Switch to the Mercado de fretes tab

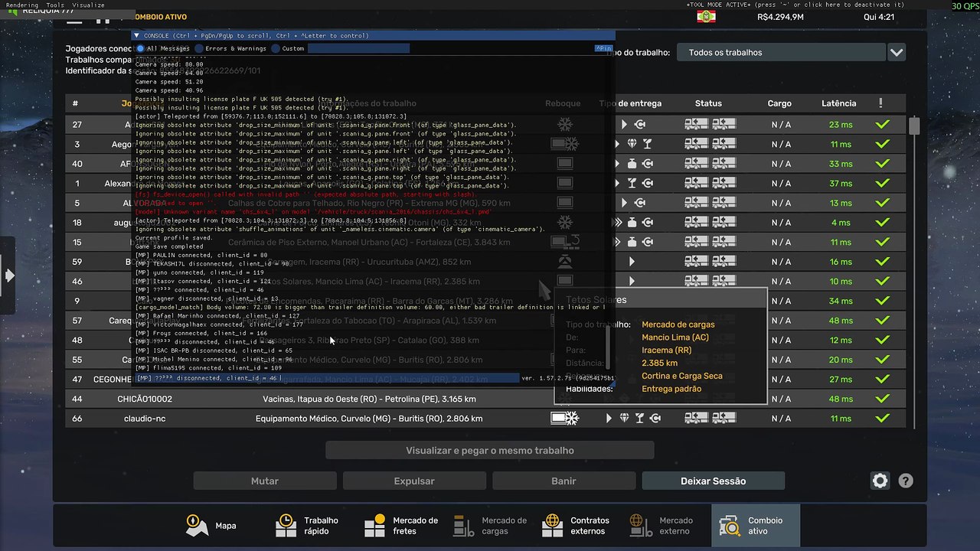(401, 526)
